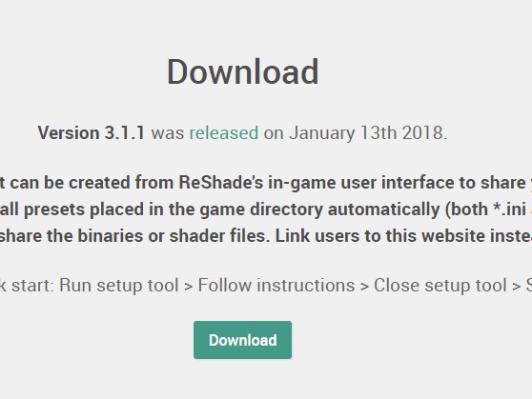Click the 'Run setup tool' step text
This screenshot has width=532, height=399.
tap(119, 285)
